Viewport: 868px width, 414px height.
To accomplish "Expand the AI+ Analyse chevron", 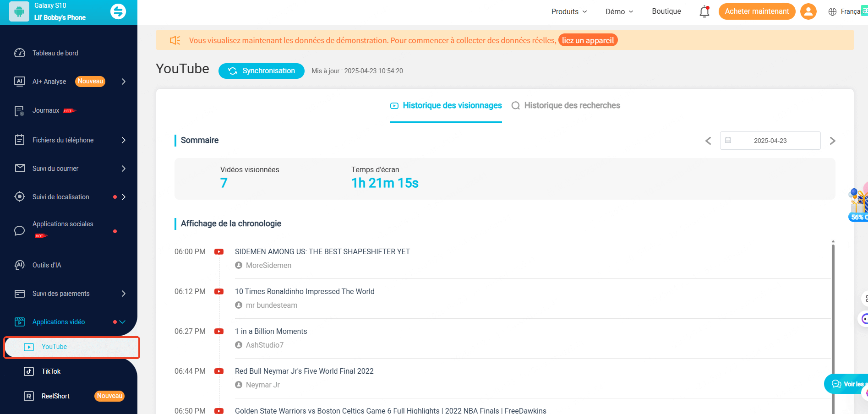I will [124, 82].
